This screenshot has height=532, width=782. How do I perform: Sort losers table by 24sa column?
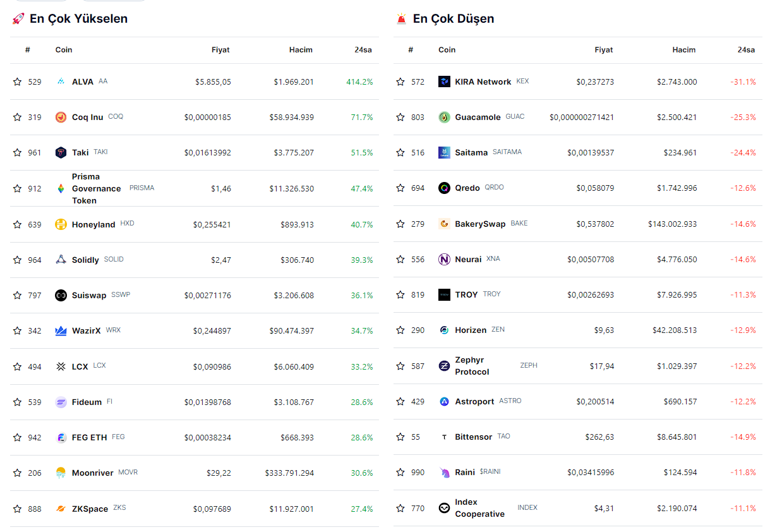745,50
